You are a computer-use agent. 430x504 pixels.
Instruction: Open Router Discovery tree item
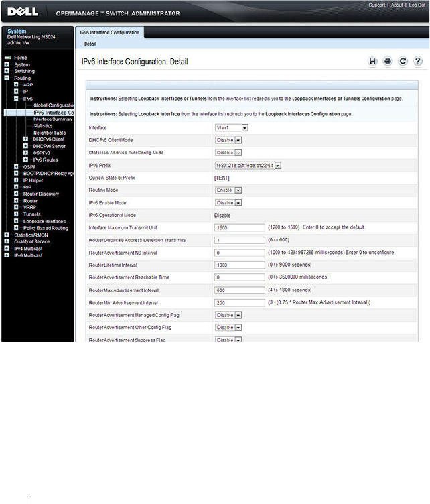[x=41, y=194]
